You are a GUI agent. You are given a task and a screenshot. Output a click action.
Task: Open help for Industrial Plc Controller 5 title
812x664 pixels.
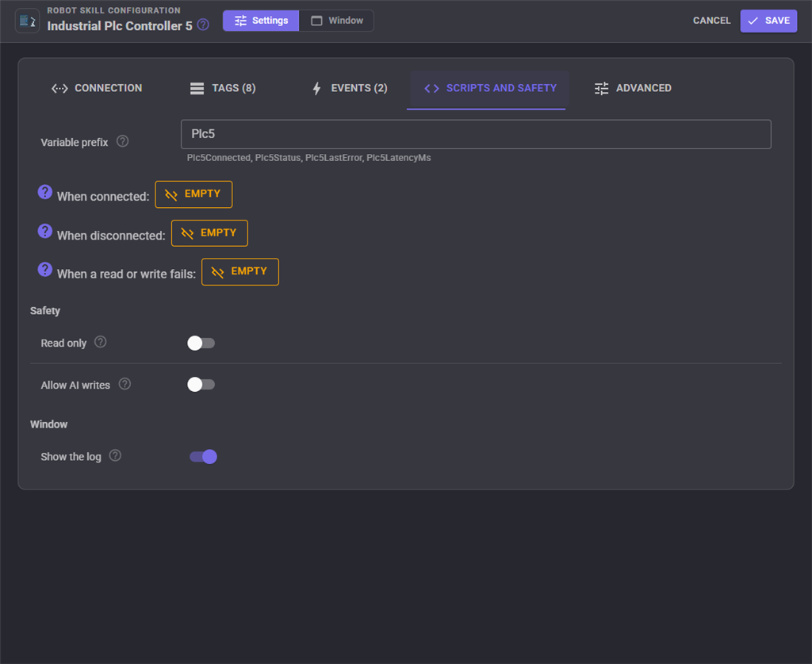[204, 25]
